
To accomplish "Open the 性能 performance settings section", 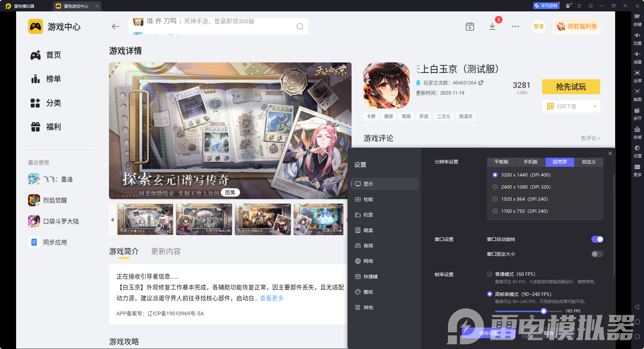I will [x=368, y=199].
